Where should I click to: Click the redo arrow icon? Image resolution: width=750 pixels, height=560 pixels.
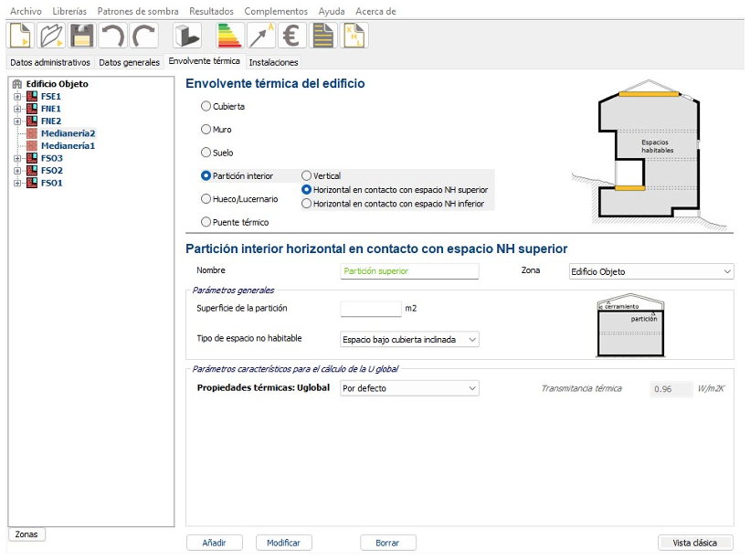pyautogui.click(x=143, y=36)
